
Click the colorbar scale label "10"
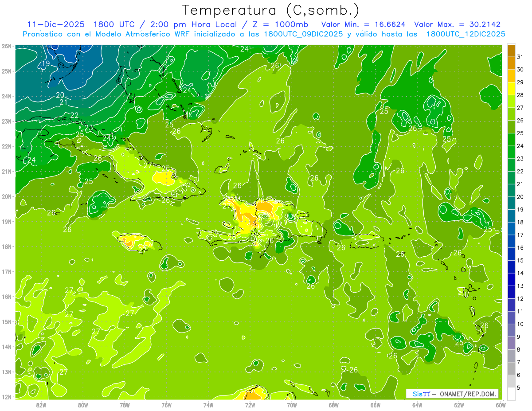(x=520, y=324)
